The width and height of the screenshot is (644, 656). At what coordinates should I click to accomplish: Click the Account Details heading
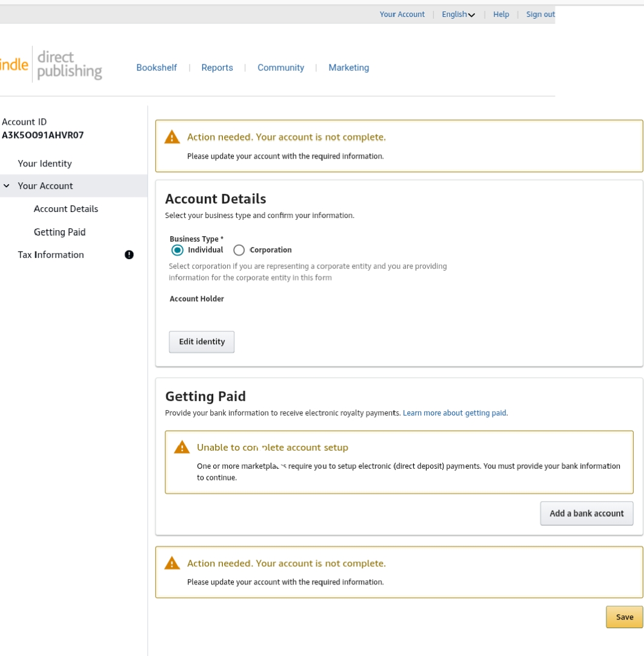point(216,199)
